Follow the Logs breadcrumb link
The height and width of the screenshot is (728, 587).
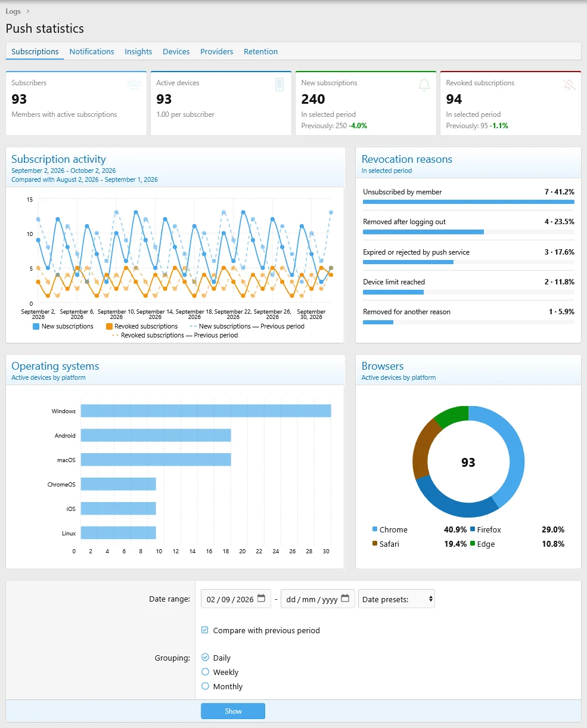[x=13, y=11]
